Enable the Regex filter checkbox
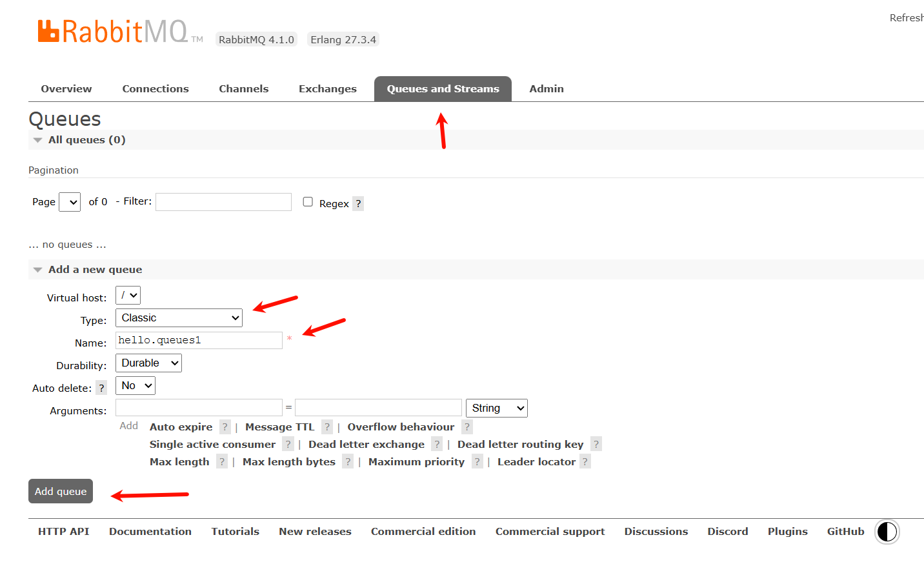The width and height of the screenshot is (924, 564). (308, 202)
